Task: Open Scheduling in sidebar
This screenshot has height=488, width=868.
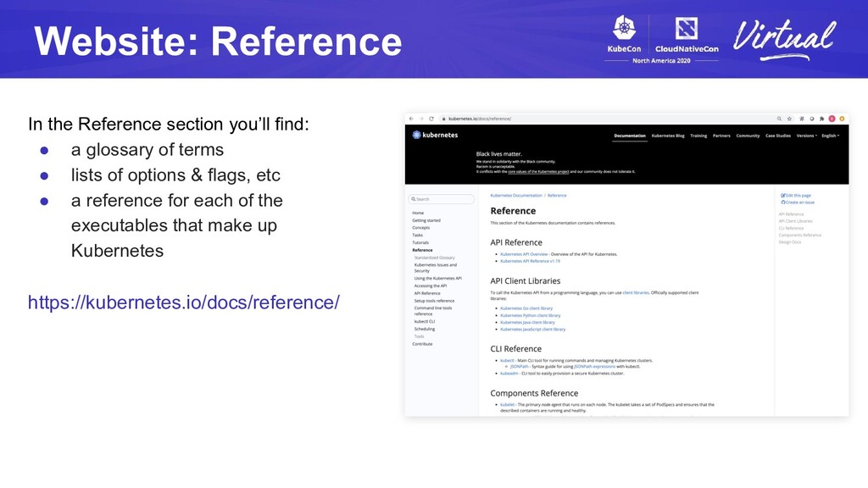Action: [x=425, y=330]
